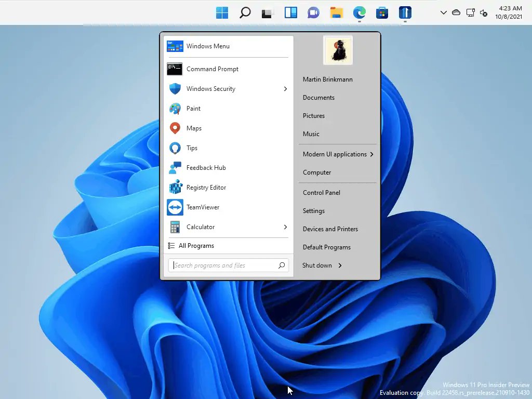532x399 pixels.
Task: Open Modern UI applications label
Action: [x=335, y=154]
